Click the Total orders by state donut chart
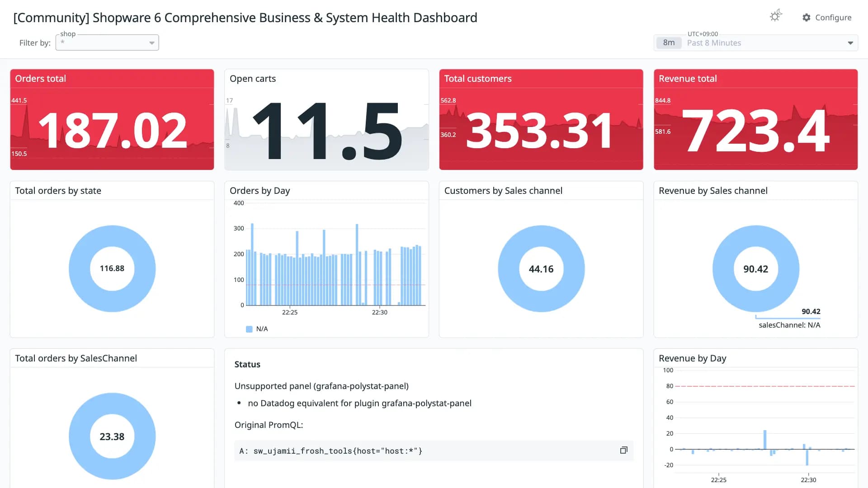The image size is (868, 488). coord(112,268)
